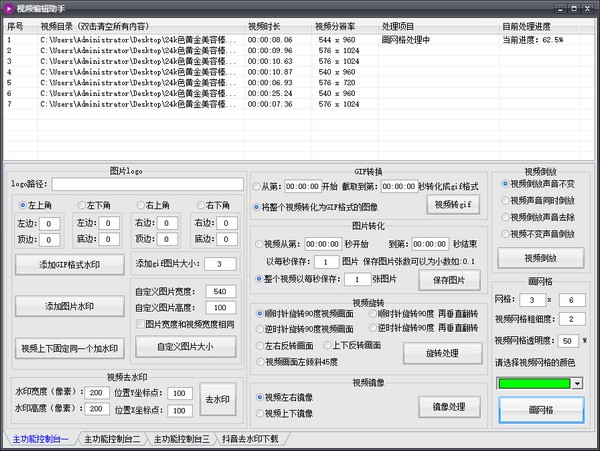Click the 视频转gif button

click(453, 204)
